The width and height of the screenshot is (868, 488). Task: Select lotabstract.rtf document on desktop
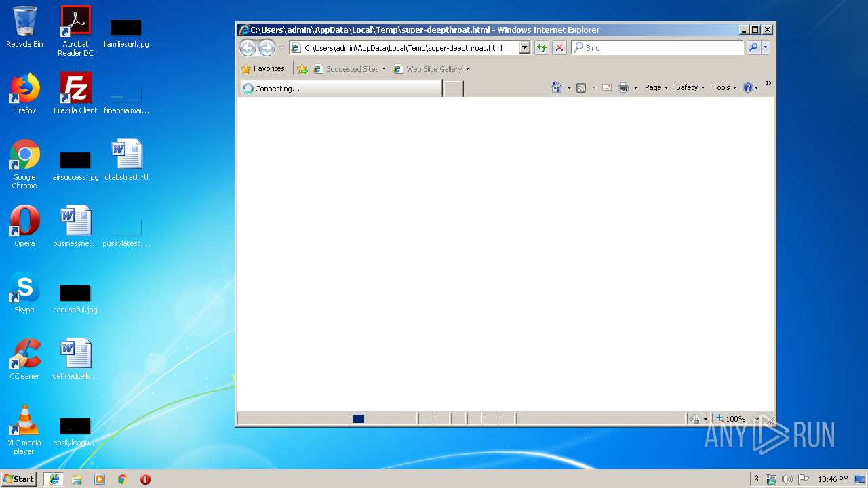(126, 160)
